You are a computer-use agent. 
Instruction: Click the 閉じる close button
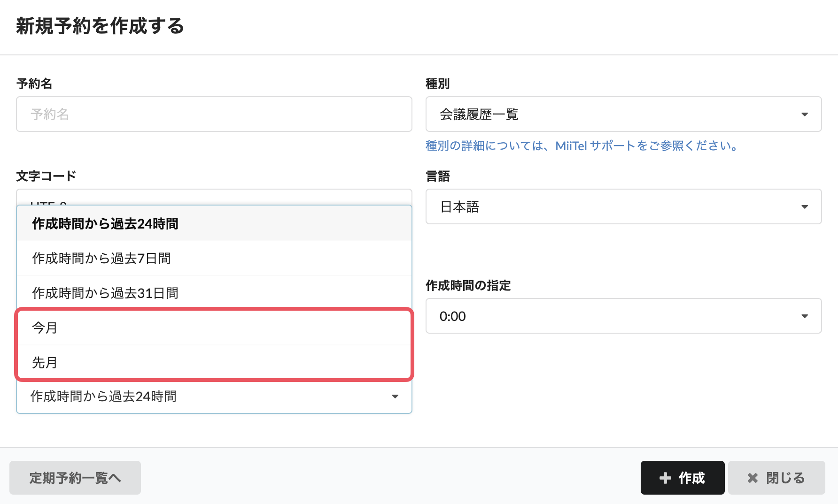(x=776, y=478)
